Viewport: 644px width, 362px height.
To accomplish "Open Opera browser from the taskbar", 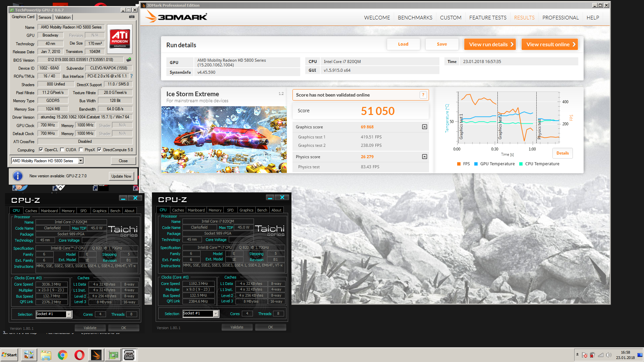I will pyautogui.click(x=79, y=355).
